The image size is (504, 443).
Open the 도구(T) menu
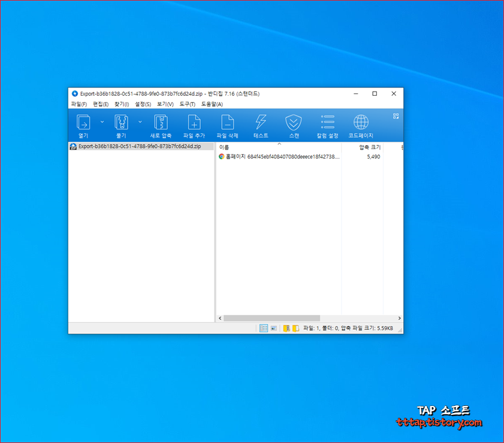188,104
